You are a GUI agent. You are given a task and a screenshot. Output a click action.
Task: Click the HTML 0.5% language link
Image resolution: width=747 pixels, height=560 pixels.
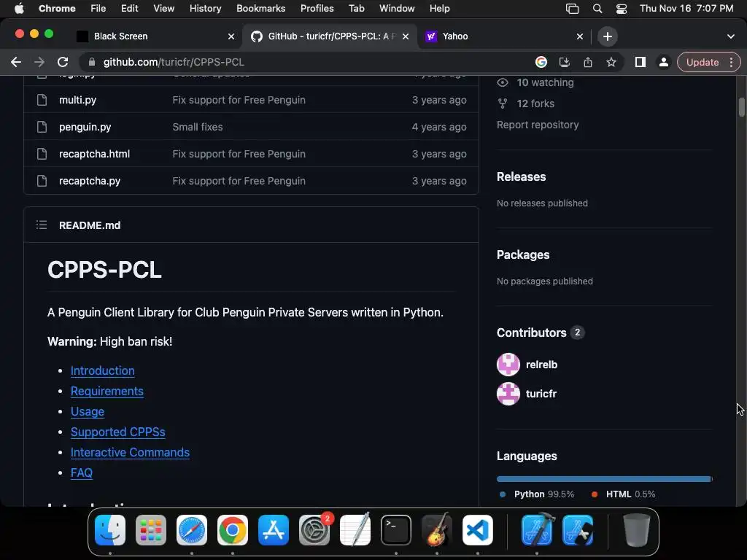623,494
